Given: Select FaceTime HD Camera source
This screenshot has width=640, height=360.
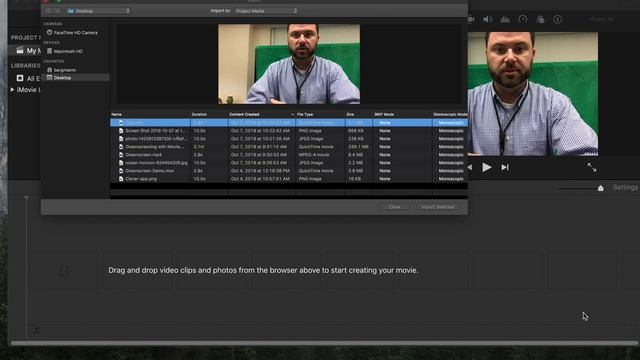Looking at the screenshot, I should tap(76, 32).
